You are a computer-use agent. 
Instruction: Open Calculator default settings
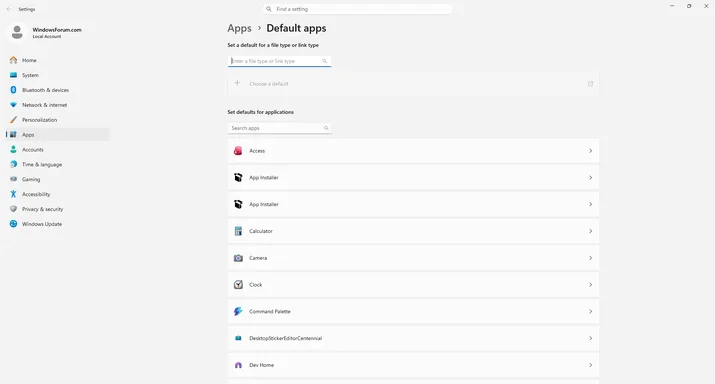click(413, 231)
